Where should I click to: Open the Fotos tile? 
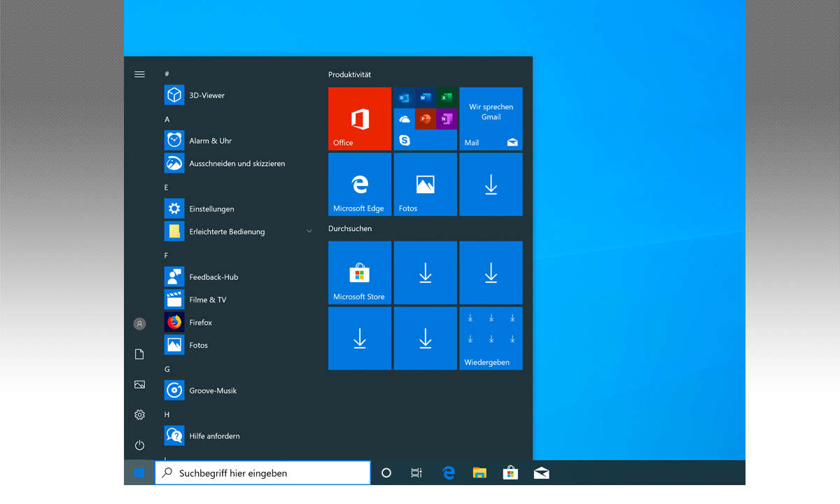[425, 185]
